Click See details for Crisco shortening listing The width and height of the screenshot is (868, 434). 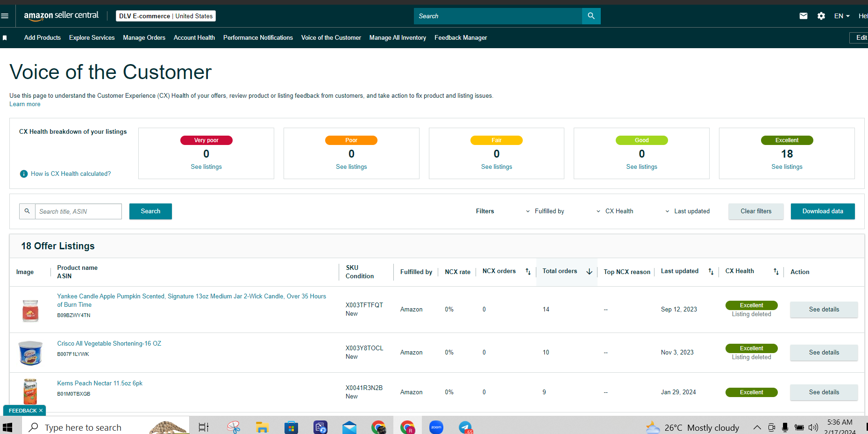point(824,353)
